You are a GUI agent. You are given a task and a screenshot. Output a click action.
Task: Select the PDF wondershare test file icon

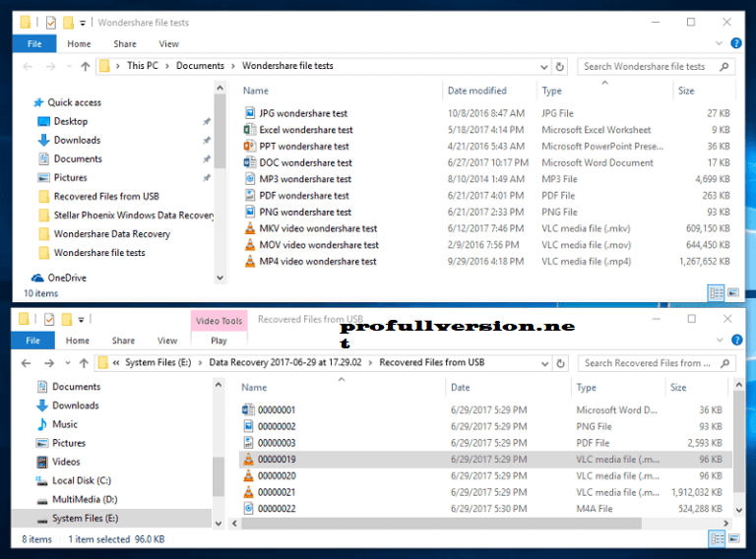coord(249,195)
